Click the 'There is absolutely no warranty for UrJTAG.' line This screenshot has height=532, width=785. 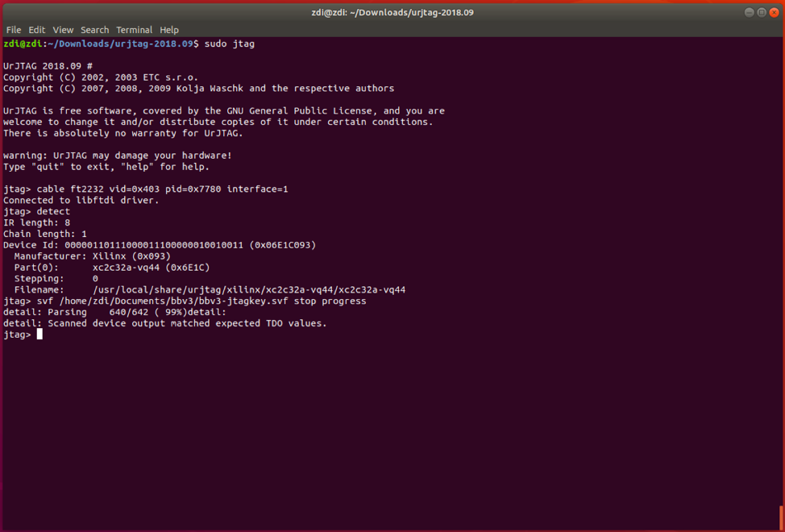(x=123, y=133)
